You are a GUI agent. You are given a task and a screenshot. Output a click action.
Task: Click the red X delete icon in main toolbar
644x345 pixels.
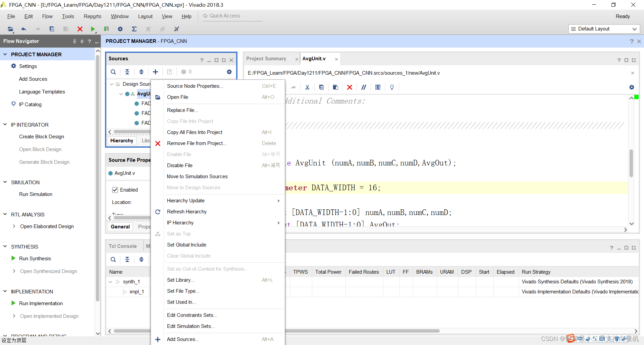[80, 29]
